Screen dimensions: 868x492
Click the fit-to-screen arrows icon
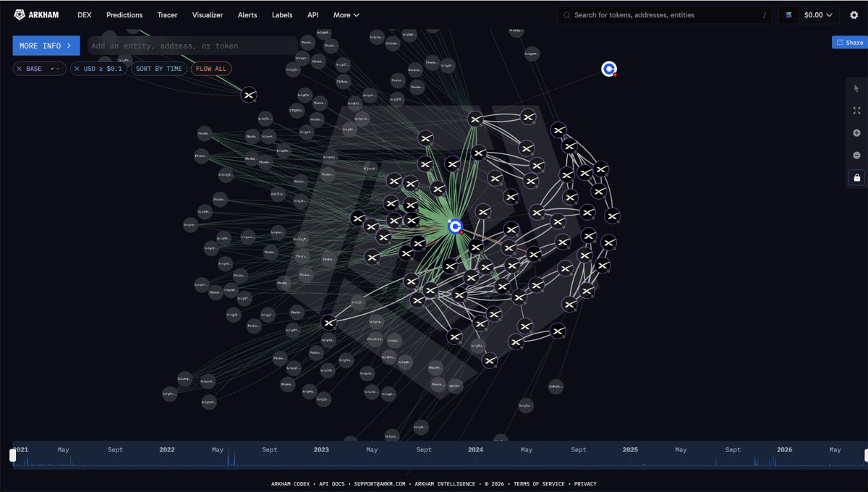(856, 111)
